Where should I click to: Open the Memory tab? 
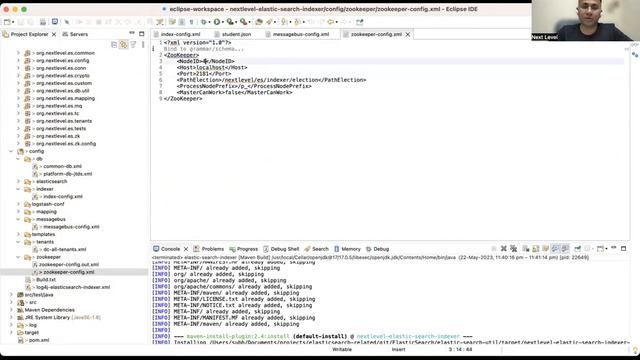coord(347,249)
